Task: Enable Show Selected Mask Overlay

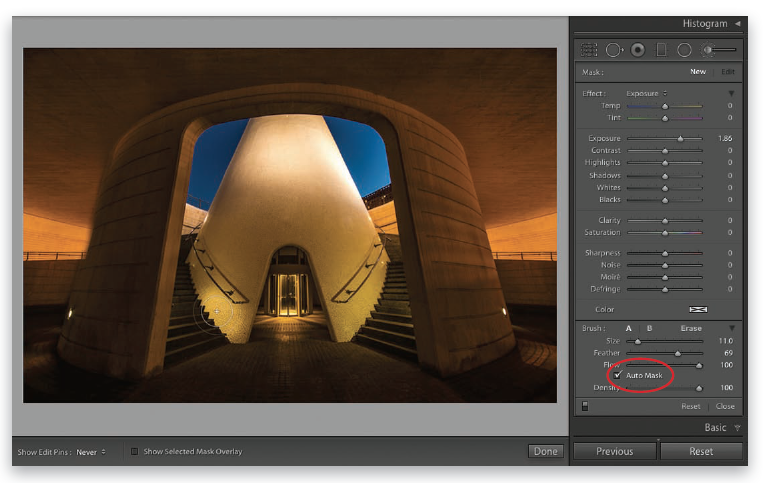Action: pyautogui.click(x=135, y=452)
